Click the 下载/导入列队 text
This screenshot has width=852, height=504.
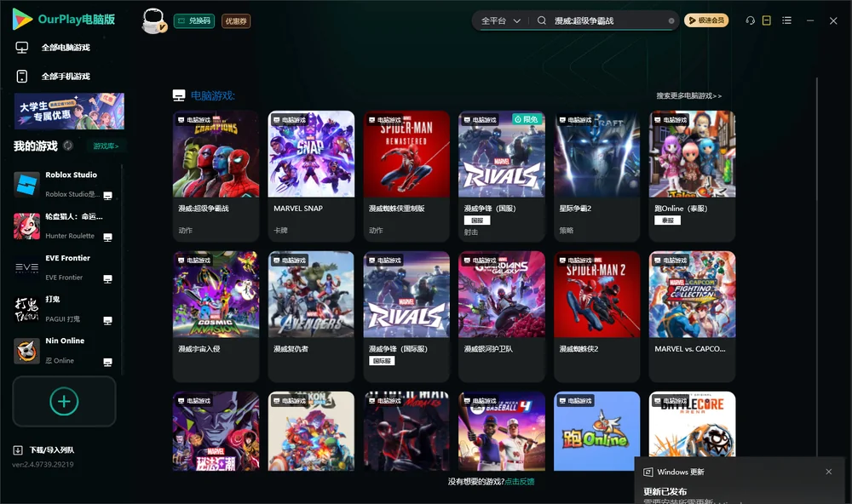point(52,450)
